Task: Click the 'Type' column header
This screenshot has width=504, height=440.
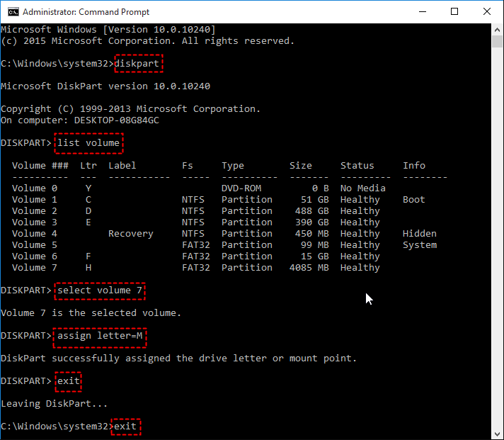Action: pyautogui.click(x=233, y=166)
